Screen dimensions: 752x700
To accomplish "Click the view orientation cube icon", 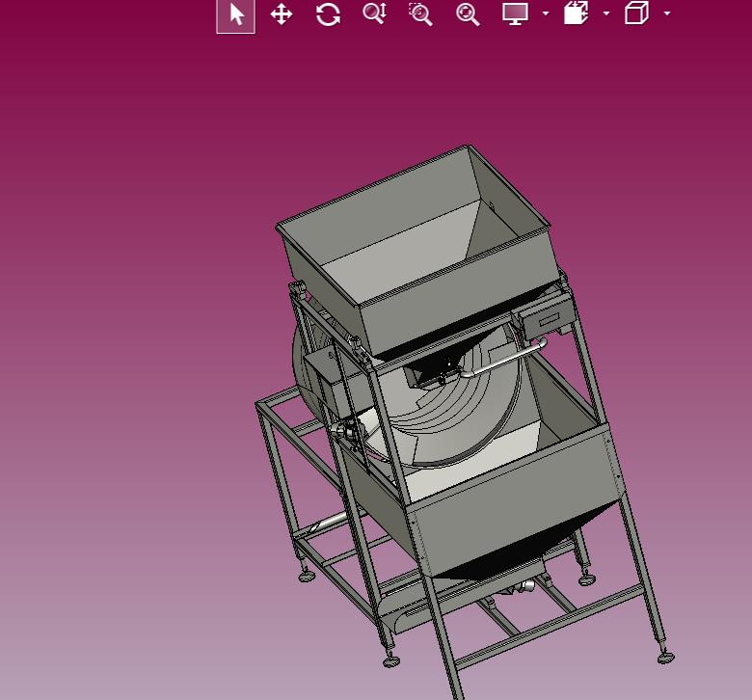I will tap(637, 13).
